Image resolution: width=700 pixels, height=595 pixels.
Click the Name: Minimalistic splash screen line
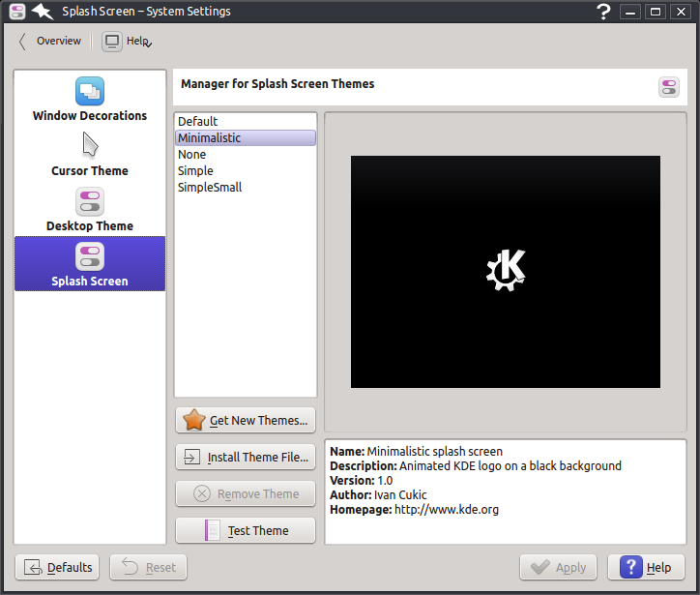(x=416, y=451)
